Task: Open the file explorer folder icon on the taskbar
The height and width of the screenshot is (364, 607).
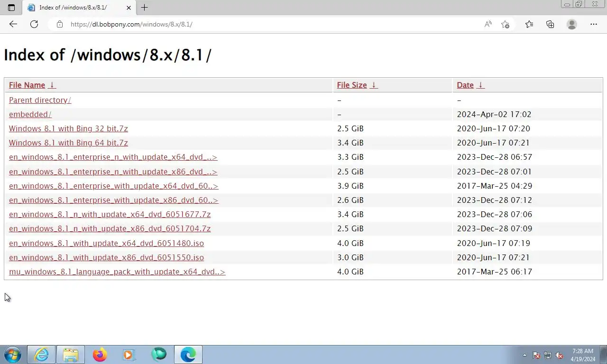Action: coord(71,355)
